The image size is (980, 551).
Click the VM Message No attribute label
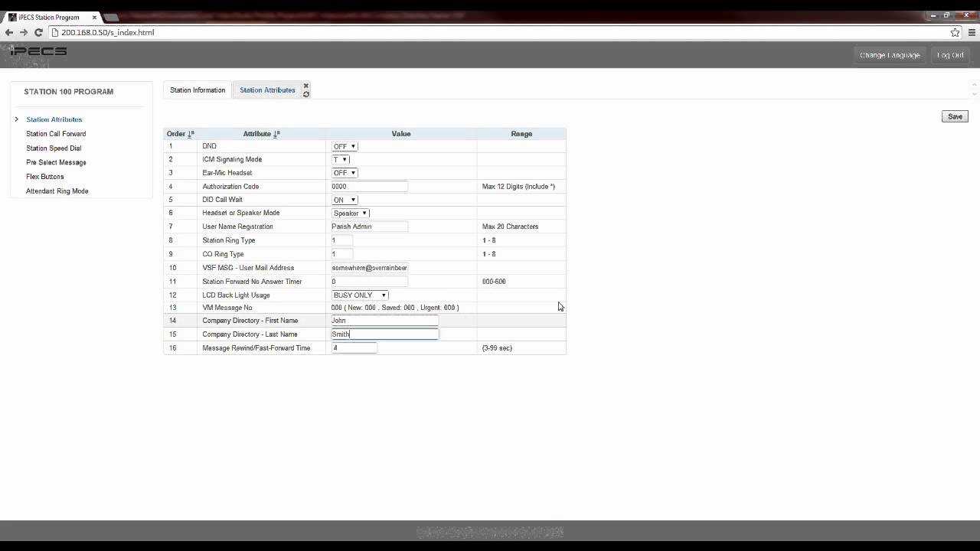pyautogui.click(x=227, y=308)
